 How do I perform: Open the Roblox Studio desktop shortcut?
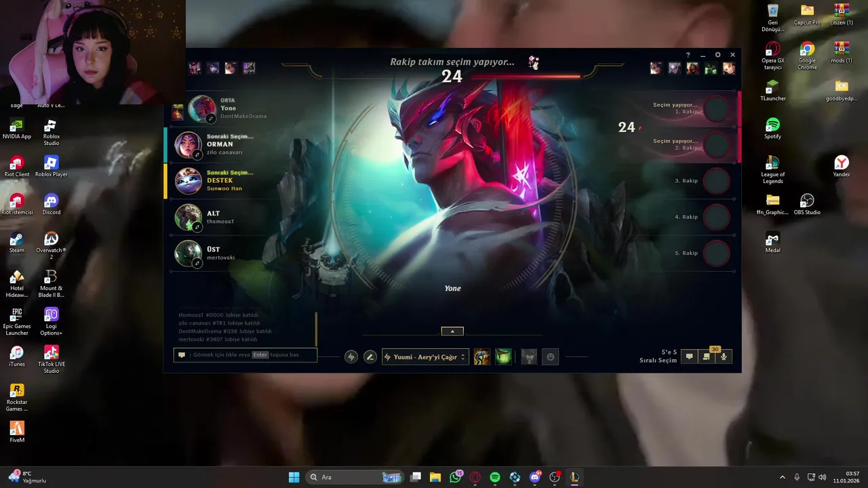coord(52,132)
